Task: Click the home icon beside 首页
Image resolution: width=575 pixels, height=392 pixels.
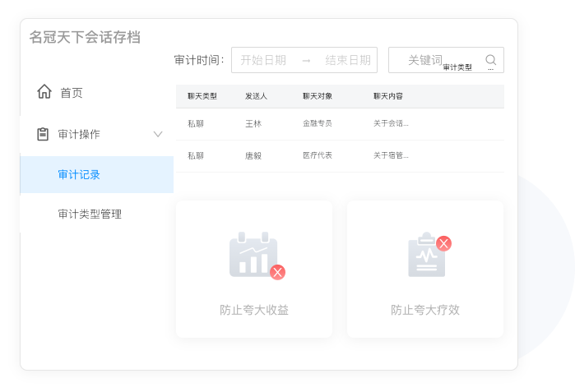Action: click(x=44, y=92)
